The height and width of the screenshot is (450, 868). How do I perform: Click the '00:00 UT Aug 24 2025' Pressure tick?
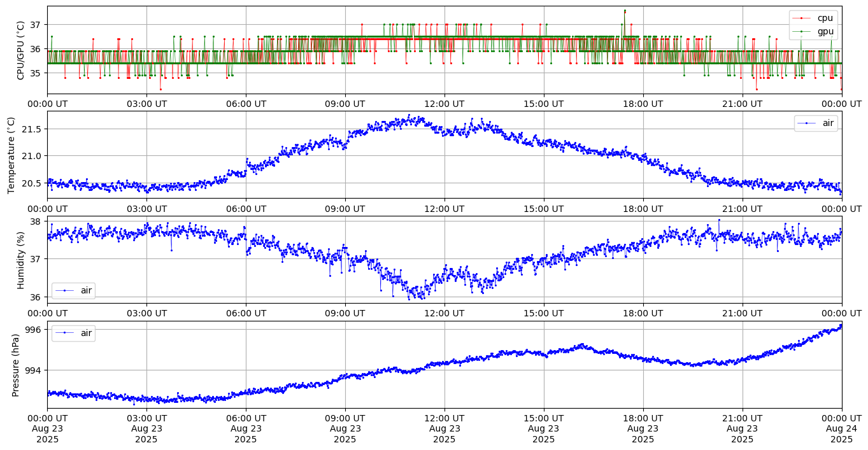tap(842, 428)
